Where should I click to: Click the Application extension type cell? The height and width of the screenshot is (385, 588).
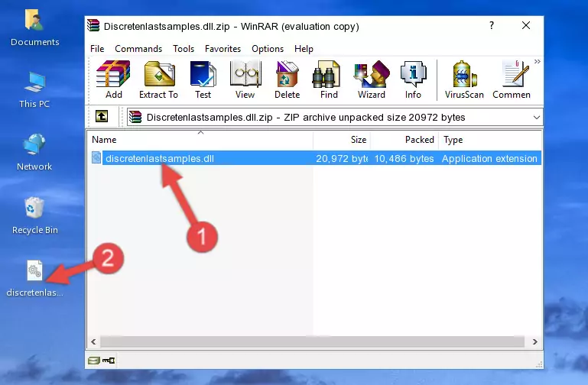point(489,158)
